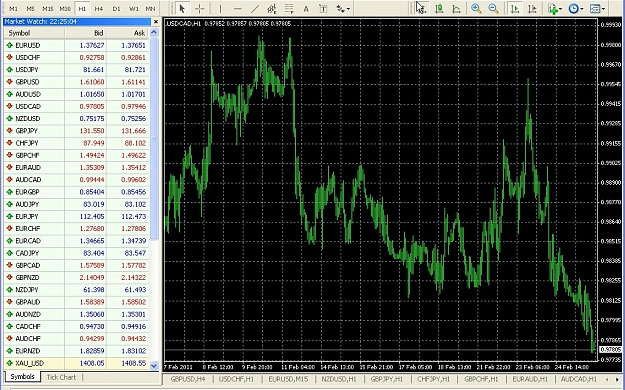Select USDCHF row in Market Watch
625x390 pixels.
point(77,57)
